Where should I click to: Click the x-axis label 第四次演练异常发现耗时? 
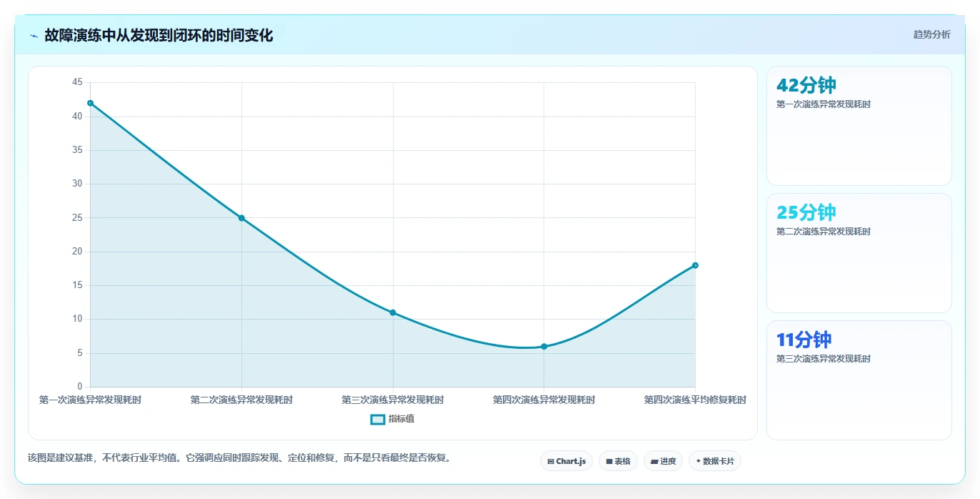click(544, 400)
